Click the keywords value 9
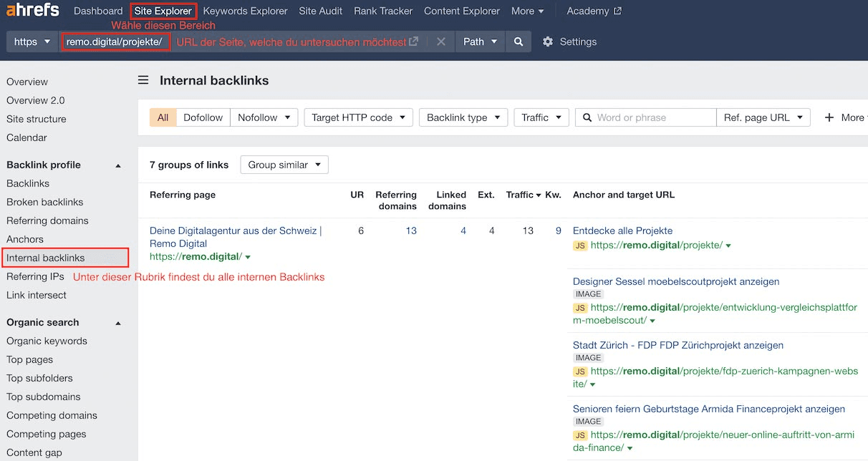The height and width of the screenshot is (461, 868). [559, 230]
